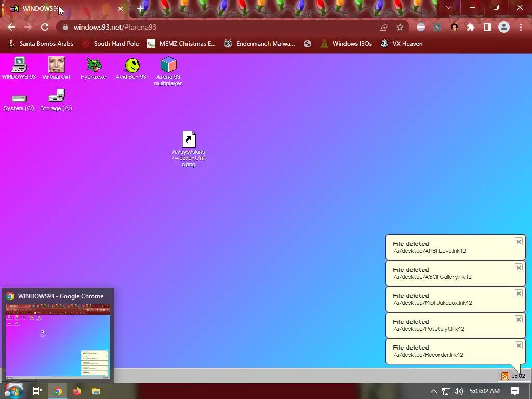
Task: Toggle the Chrome side panel icon
Action: (x=487, y=27)
